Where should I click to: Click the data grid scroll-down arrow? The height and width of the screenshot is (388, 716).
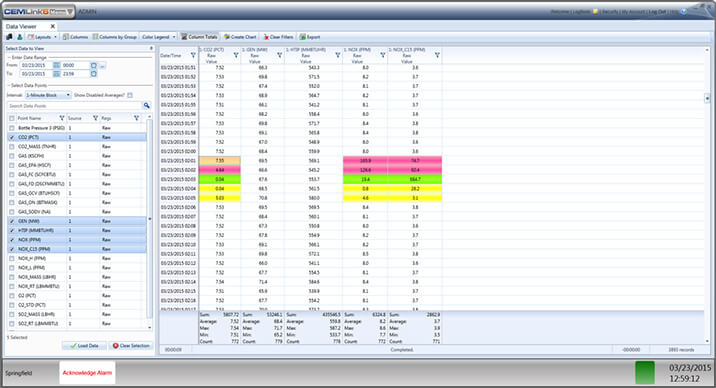707,341
